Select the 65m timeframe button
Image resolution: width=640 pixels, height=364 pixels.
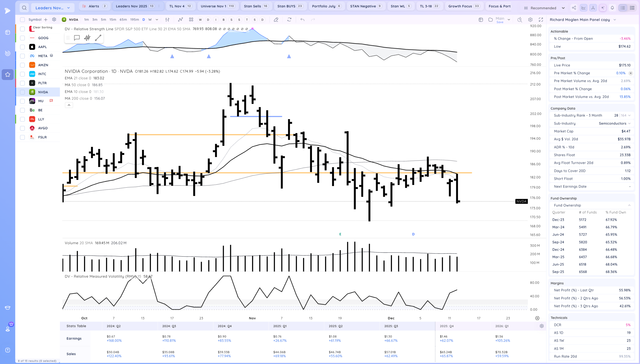coord(123,19)
